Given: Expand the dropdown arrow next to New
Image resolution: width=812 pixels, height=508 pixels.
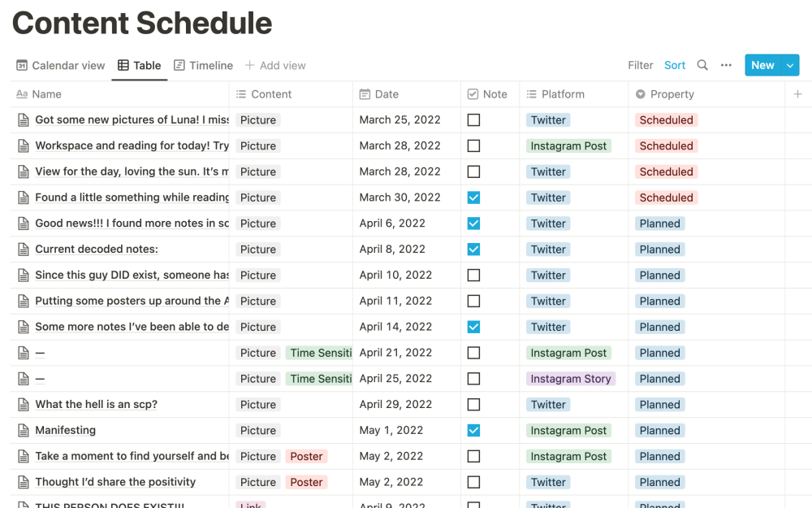Looking at the screenshot, I should [x=791, y=65].
